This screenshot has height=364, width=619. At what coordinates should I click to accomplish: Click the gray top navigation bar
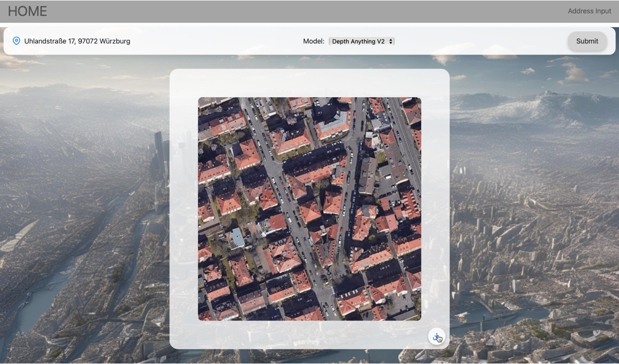point(309,11)
